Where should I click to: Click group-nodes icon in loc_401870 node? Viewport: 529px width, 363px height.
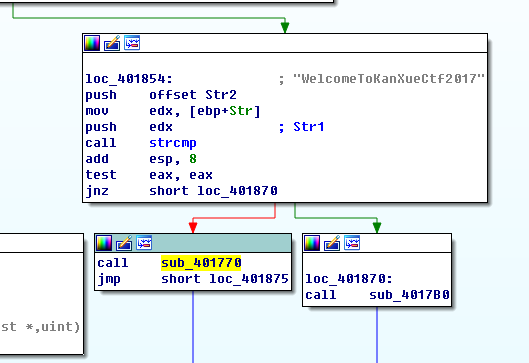click(x=352, y=243)
